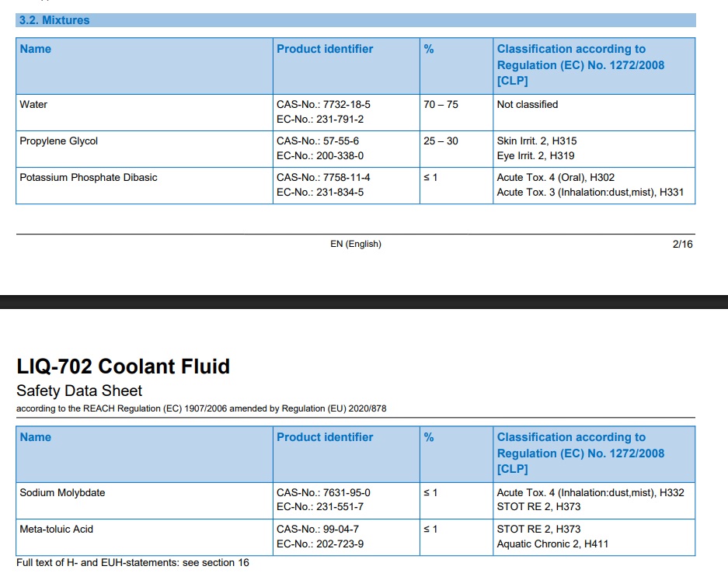This screenshot has height=587, width=728.
Task: Select the Sodium Molybdate ingredient name
Action: pos(62,493)
